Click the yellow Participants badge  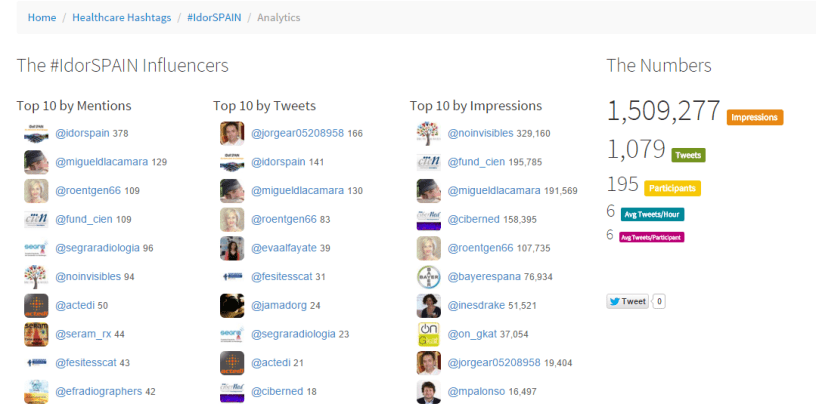(672, 188)
